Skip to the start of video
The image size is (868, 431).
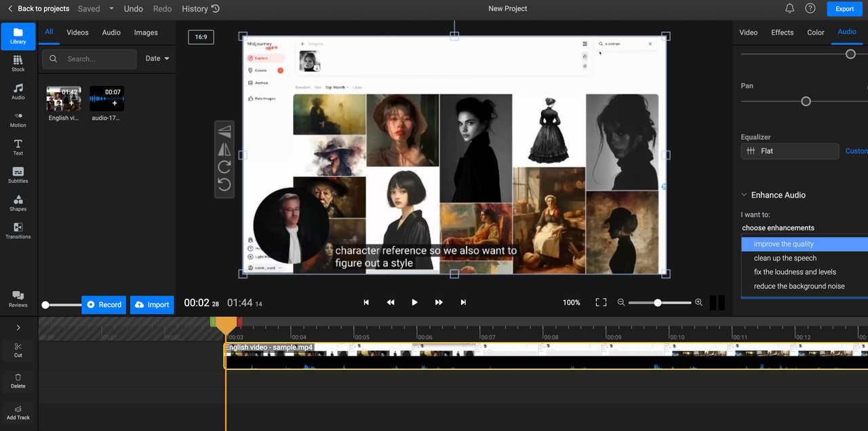pyautogui.click(x=366, y=302)
